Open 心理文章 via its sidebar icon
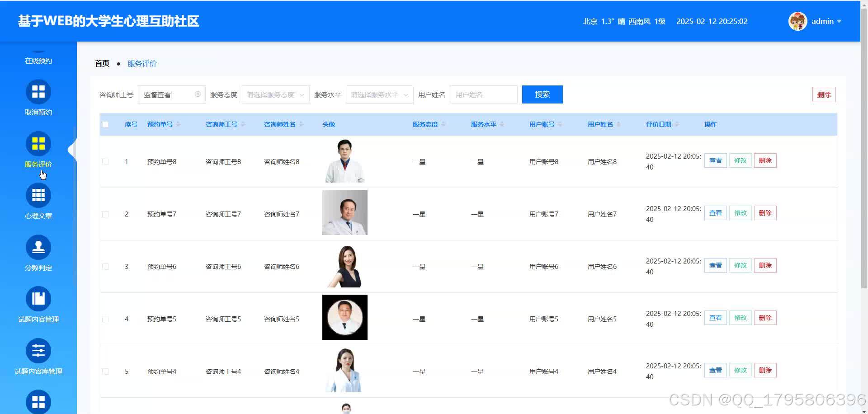The width and height of the screenshot is (868, 414). tap(38, 195)
